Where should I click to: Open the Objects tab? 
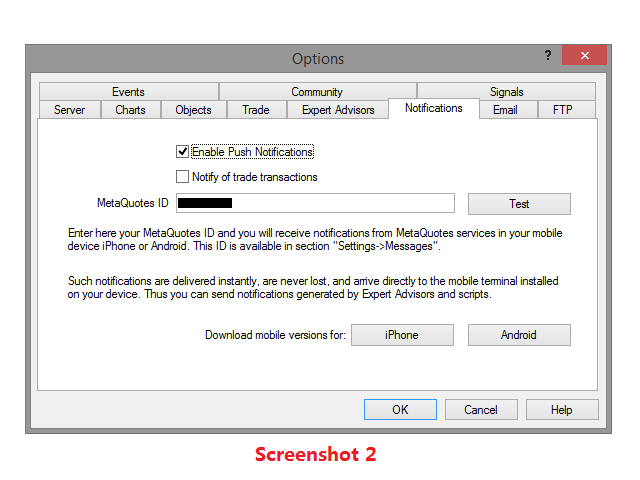coord(193,110)
